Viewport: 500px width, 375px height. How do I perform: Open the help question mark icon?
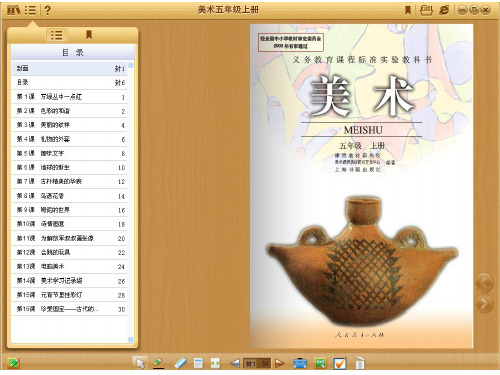(47, 10)
